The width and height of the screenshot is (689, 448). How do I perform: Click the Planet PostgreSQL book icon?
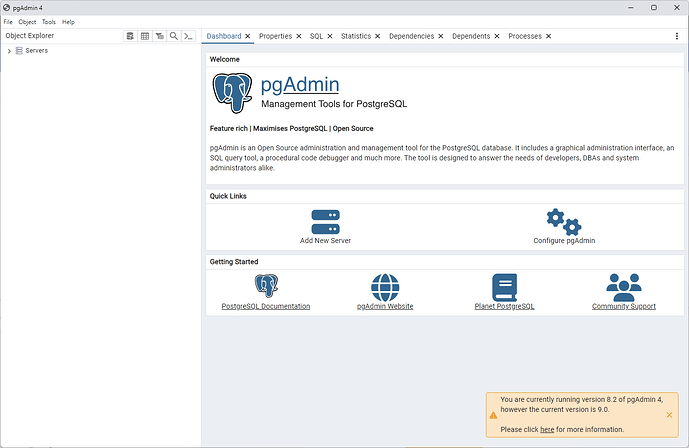coord(504,288)
